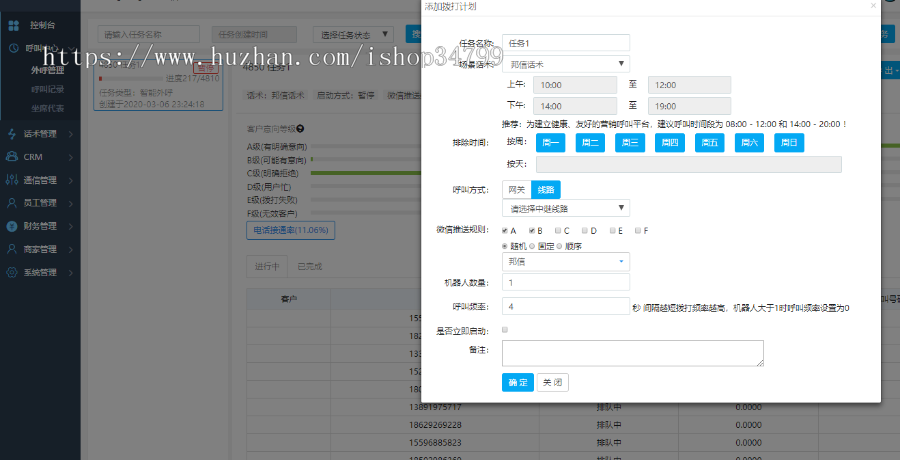Click the 呼叫频率 input field

coord(565,306)
